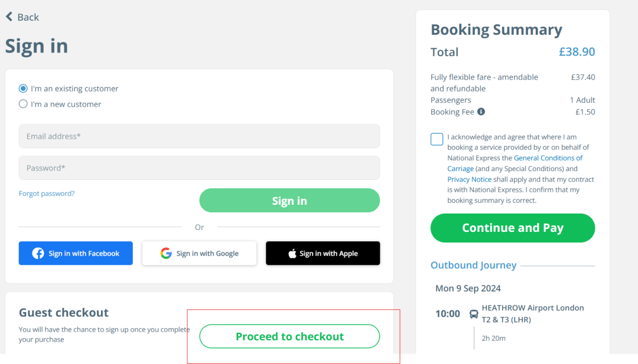Click the Google logo icon
638x364 pixels.
[166, 254]
